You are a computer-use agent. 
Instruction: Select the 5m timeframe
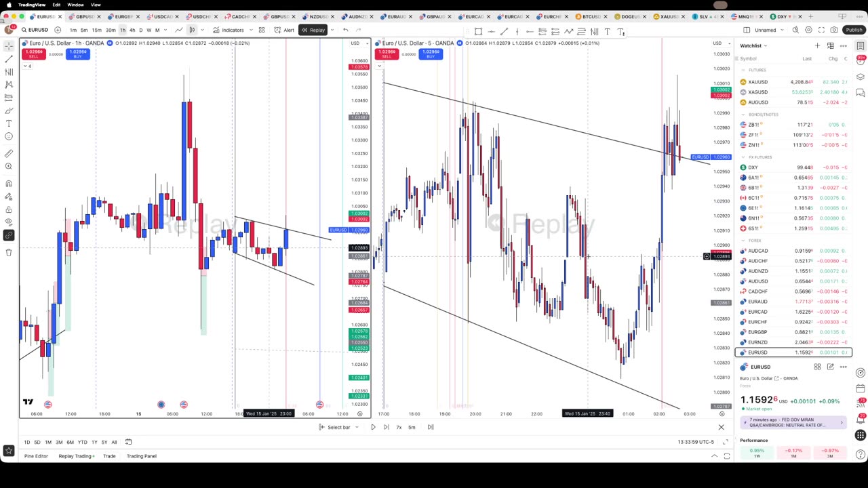tap(84, 30)
